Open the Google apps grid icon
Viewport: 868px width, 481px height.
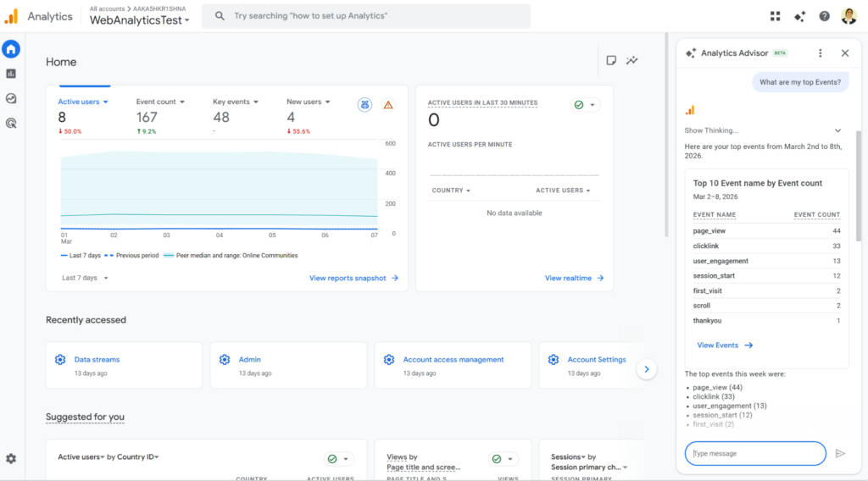tap(775, 16)
